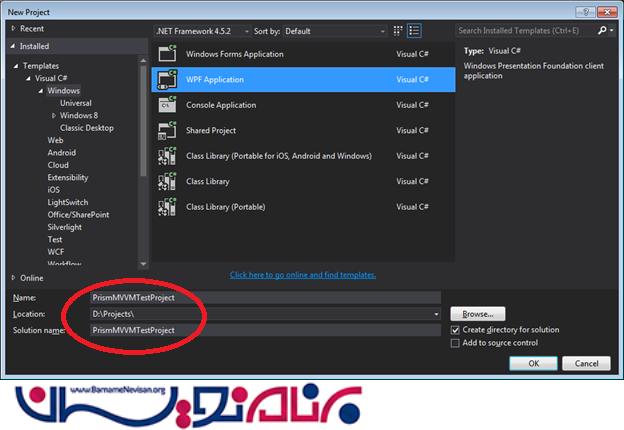
Task: Select the Universal tree item
Action: (76, 103)
